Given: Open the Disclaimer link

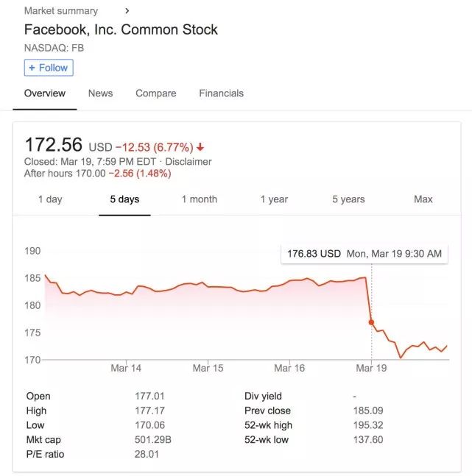Looking at the screenshot, I should [189, 162].
